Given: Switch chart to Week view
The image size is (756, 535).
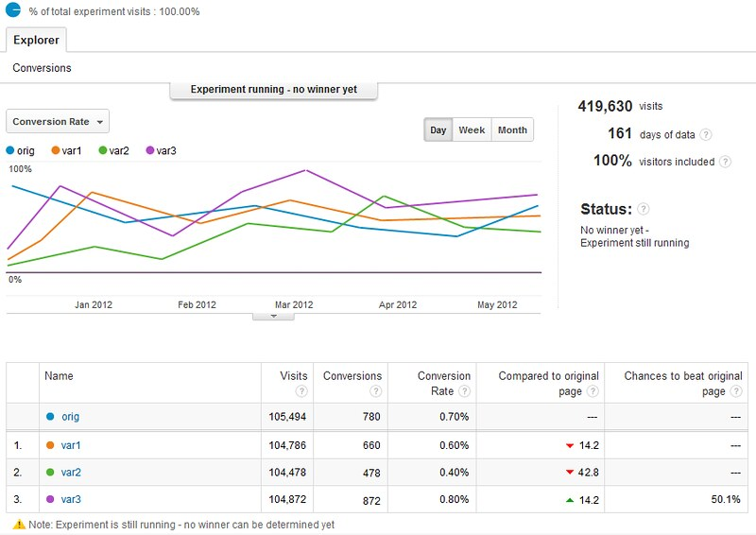Looking at the screenshot, I should (x=472, y=130).
